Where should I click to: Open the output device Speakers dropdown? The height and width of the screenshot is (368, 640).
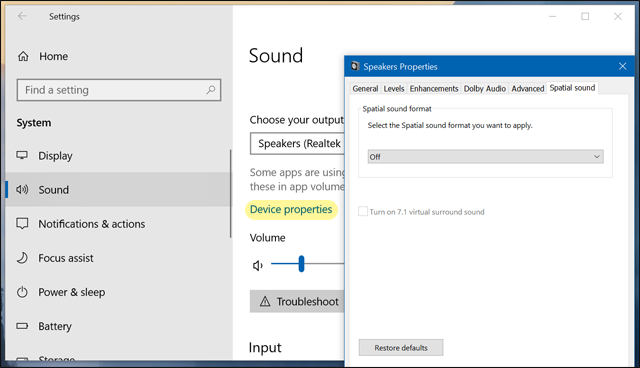pyautogui.click(x=298, y=144)
